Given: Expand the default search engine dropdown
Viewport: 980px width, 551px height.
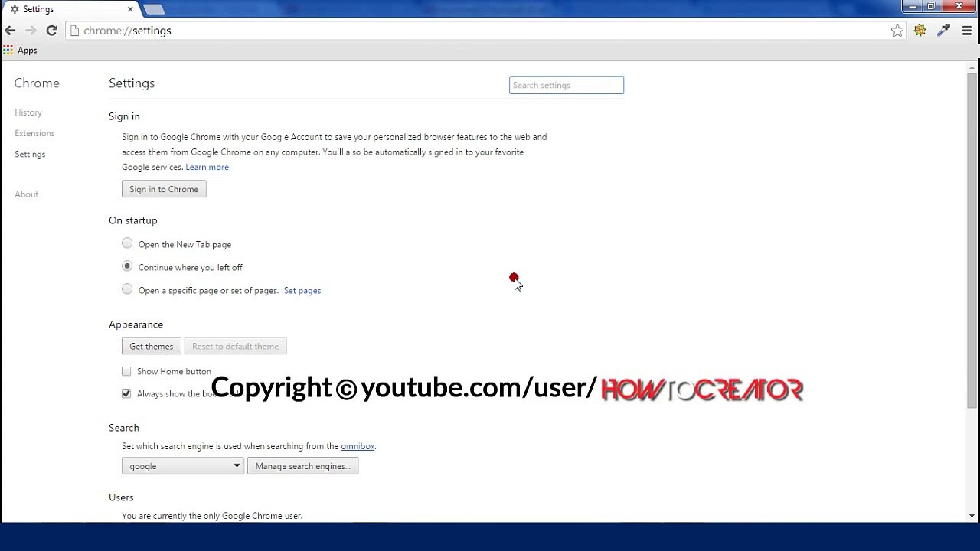Looking at the screenshot, I should click(x=183, y=466).
